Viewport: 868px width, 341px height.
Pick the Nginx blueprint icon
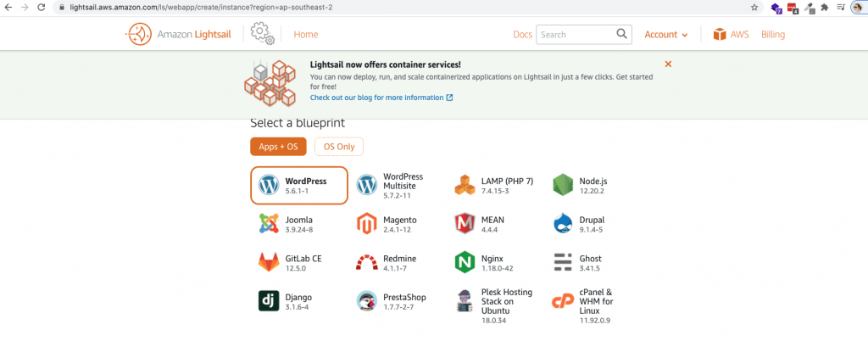click(465, 263)
